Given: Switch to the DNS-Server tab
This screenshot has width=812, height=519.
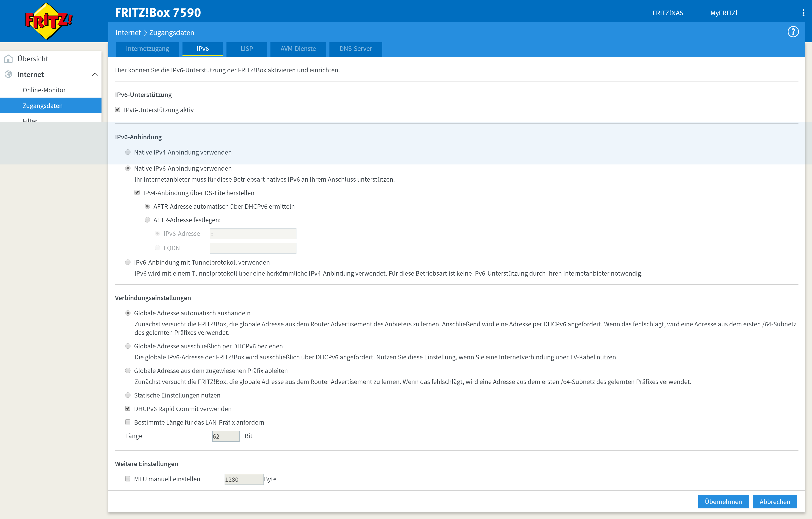Looking at the screenshot, I should [355, 49].
